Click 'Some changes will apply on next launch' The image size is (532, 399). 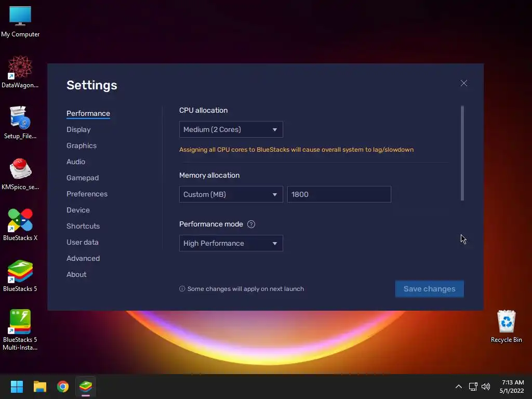pos(246,289)
